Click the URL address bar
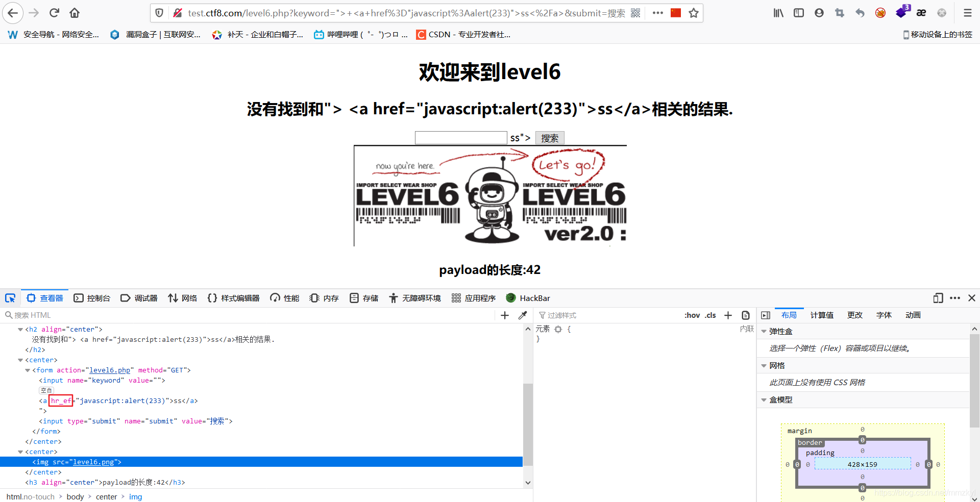Image resolution: width=980 pixels, height=502 pixels. (x=406, y=13)
